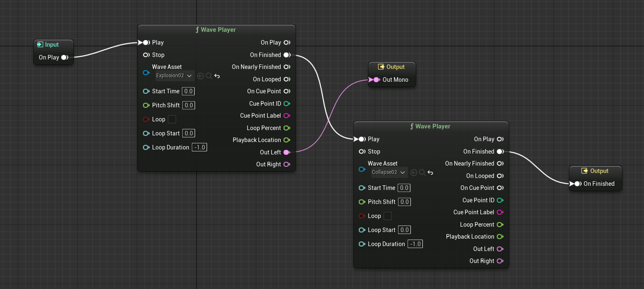
Task: Click the magnifier browse icon beside Collapse02
Action: tap(422, 173)
